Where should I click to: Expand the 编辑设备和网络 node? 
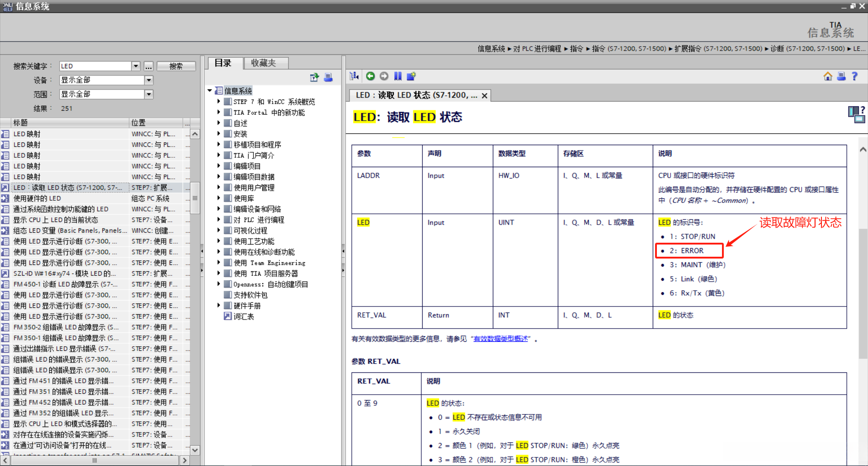(x=219, y=209)
